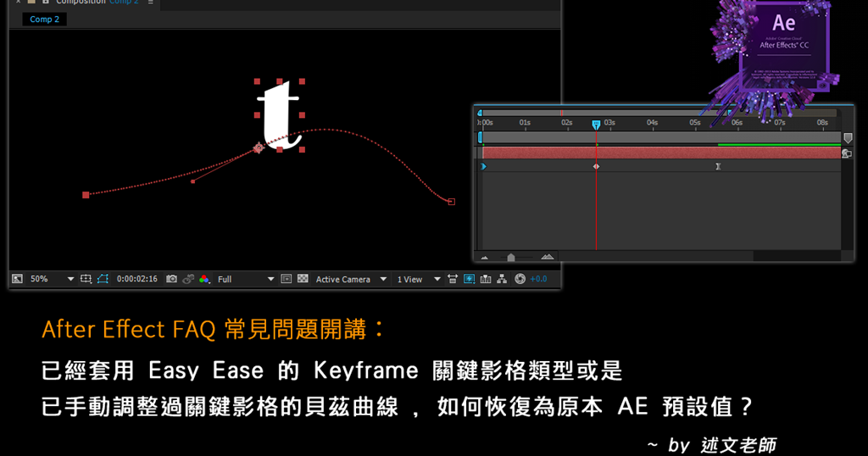Image resolution: width=868 pixels, height=456 pixels.
Task: Click the +0.0 exposure value
Action: coord(538,279)
